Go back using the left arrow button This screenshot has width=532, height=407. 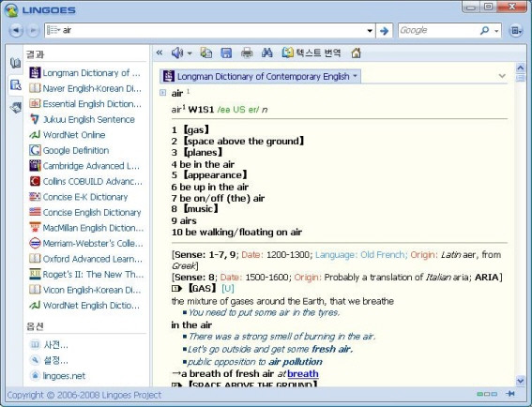16,31
